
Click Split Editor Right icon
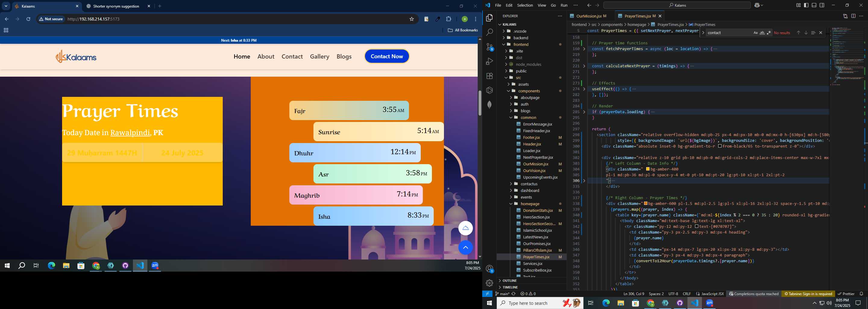coord(853,16)
